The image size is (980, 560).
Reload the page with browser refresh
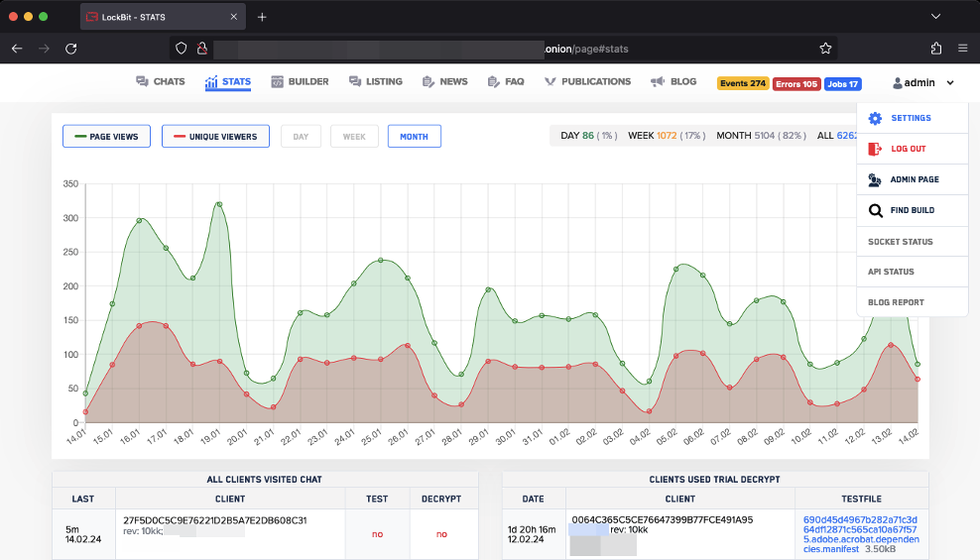point(70,48)
